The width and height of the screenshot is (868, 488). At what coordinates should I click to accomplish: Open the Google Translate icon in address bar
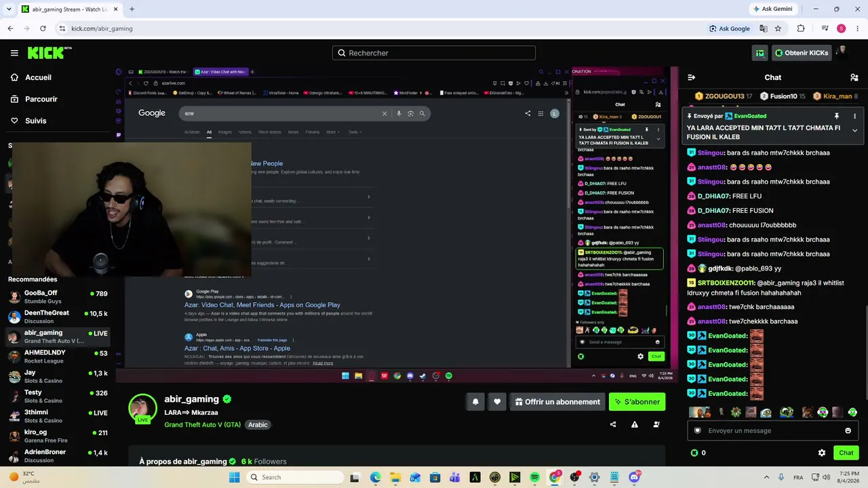[763, 28]
